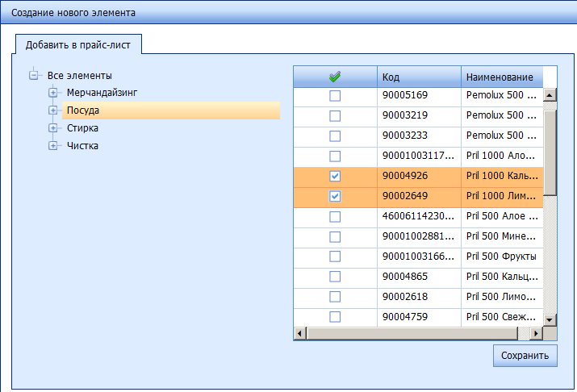Expand the Стирка tree node
This screenshot has width=577, height=392.
53,128
